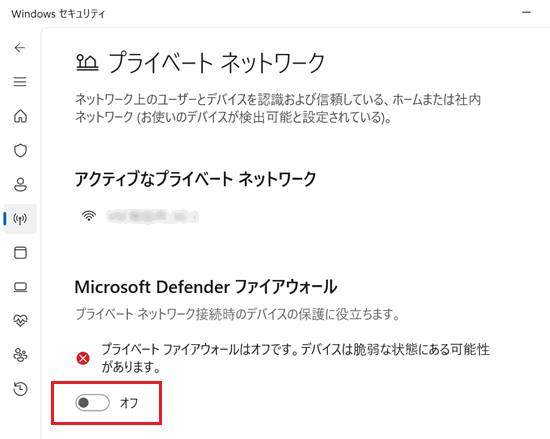550x439 pixels.
Task: Open Device performance & health heart icon
Action: tap(20, 320)
